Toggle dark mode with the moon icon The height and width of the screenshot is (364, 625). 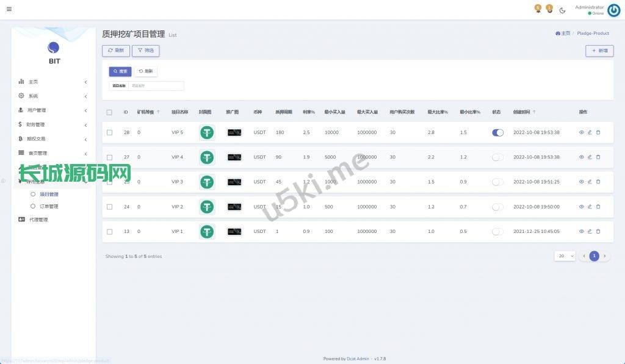tap(562, 10)
